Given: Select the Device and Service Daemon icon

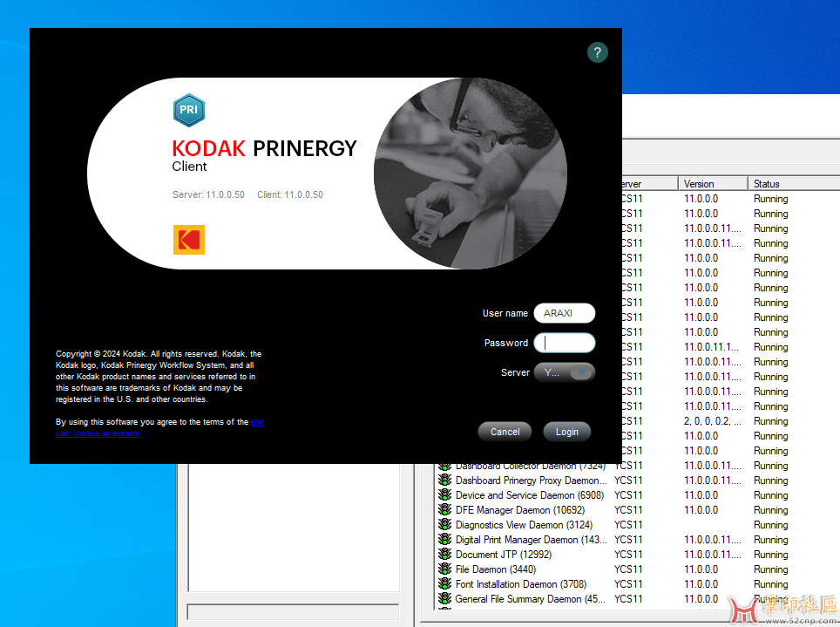Looking at the screenshot, I should pos(444,495).
